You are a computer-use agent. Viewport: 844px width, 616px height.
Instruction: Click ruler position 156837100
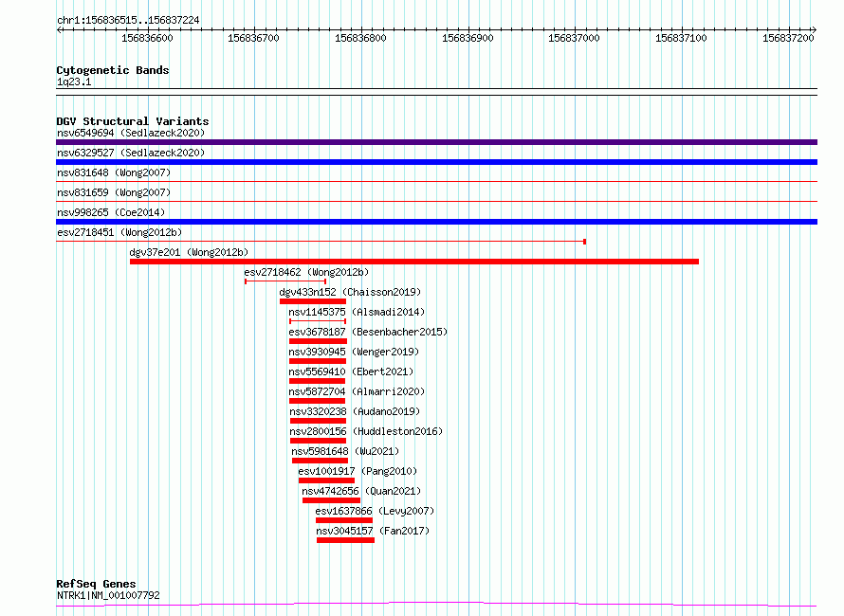(681, 38)
